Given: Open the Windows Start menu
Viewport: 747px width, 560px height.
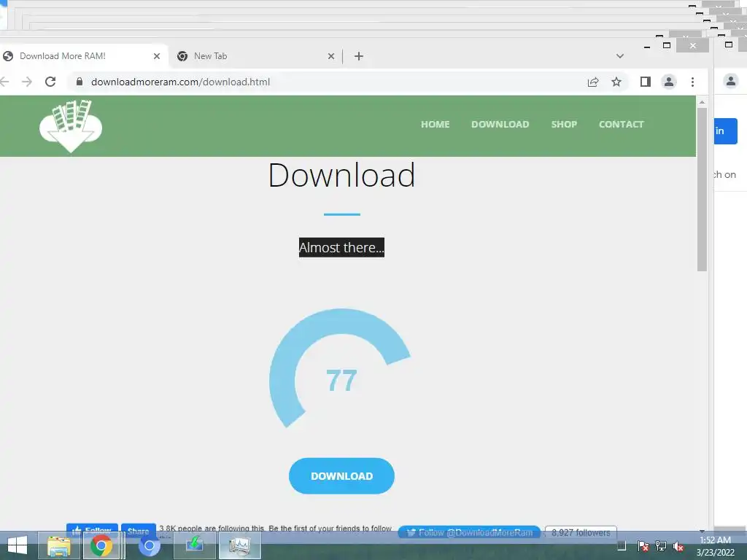Looking at the screenshot, I should tap(18, 545).
